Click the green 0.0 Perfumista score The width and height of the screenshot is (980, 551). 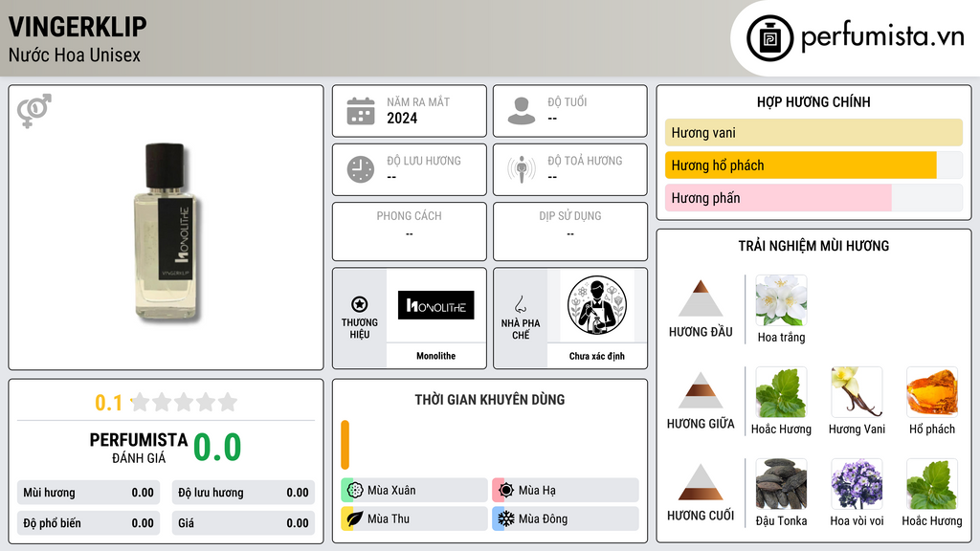point(217,448)
